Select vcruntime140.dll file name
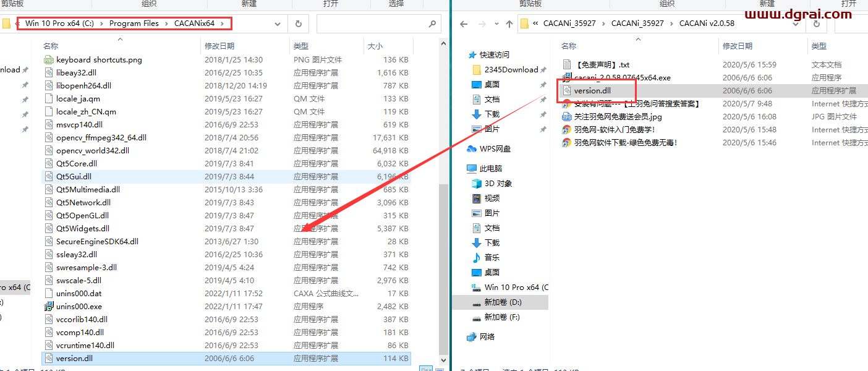The image size is (868, 371). tap(85, 345)
